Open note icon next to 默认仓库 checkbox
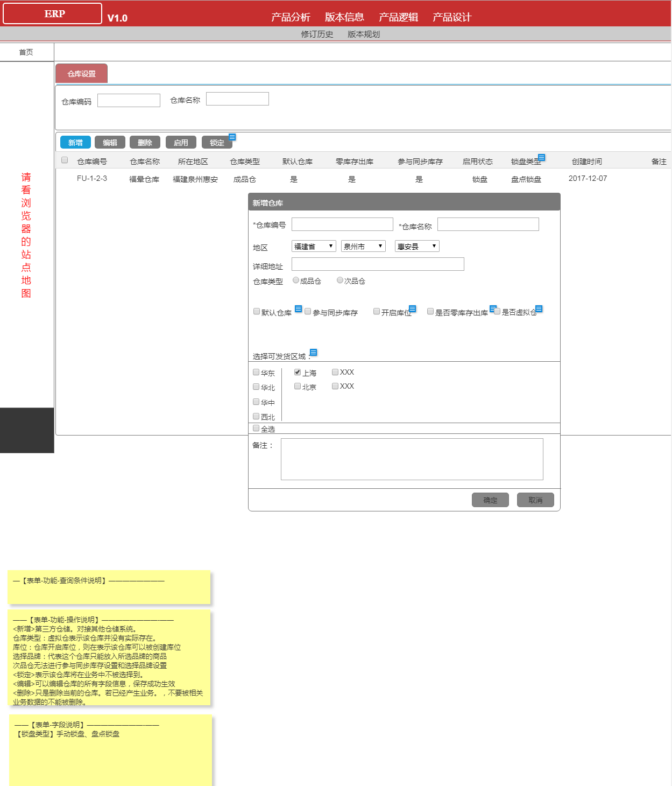 299,308
